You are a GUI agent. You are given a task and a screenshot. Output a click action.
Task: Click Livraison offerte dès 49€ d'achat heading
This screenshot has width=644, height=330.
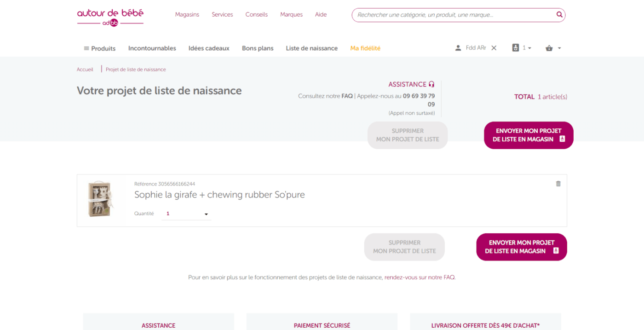click(485, 325)
